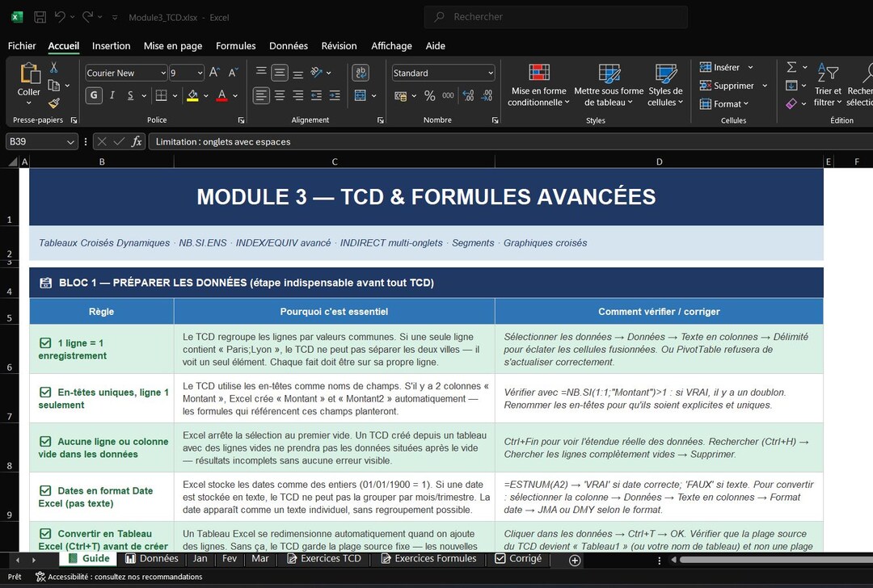Switch to the Insertion ribbon tab
Viewport: 873px width, 588px height.
click(111, 45)
